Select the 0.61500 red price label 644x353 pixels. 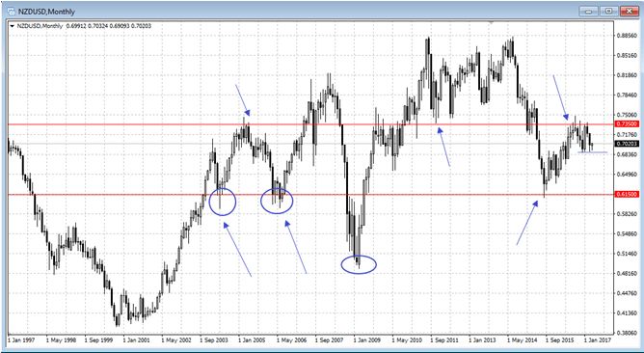[x=627, y=194]
